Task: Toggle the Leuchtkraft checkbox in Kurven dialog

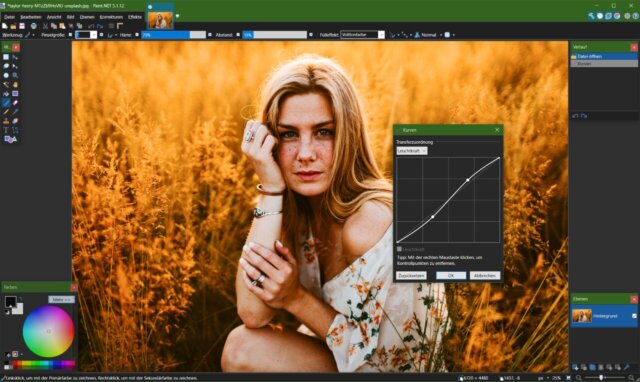Action: coord(399,249)
